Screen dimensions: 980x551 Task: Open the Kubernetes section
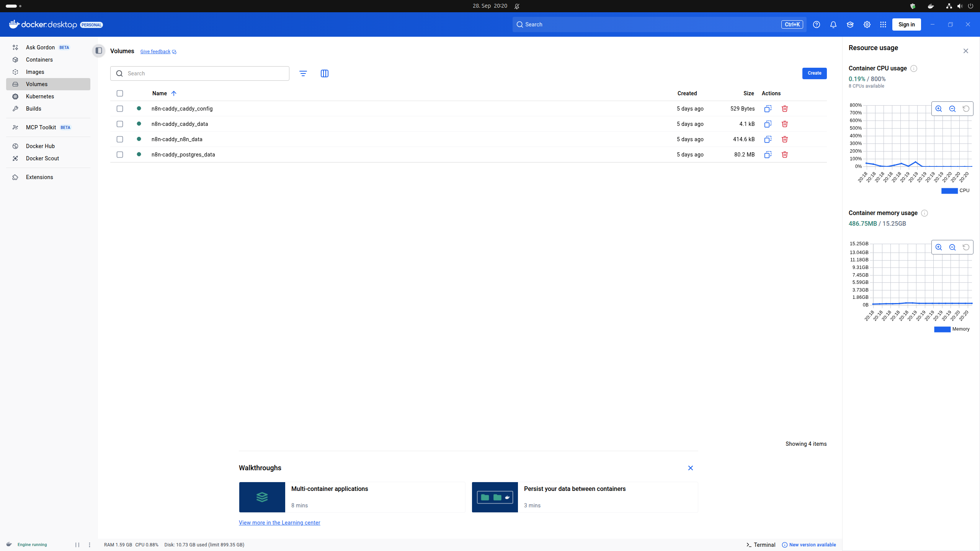click(39, 96)
